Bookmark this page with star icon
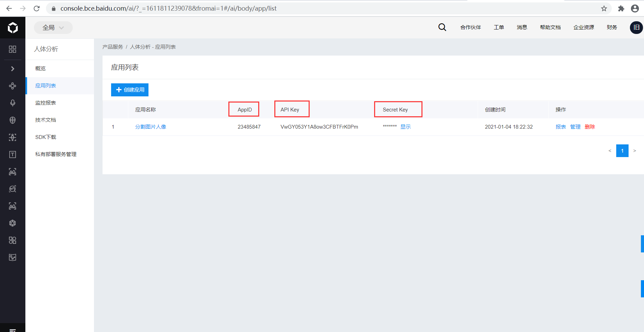The width and height of the screenshot is (644, 332). pyautogui.click(x=604, y=8)
